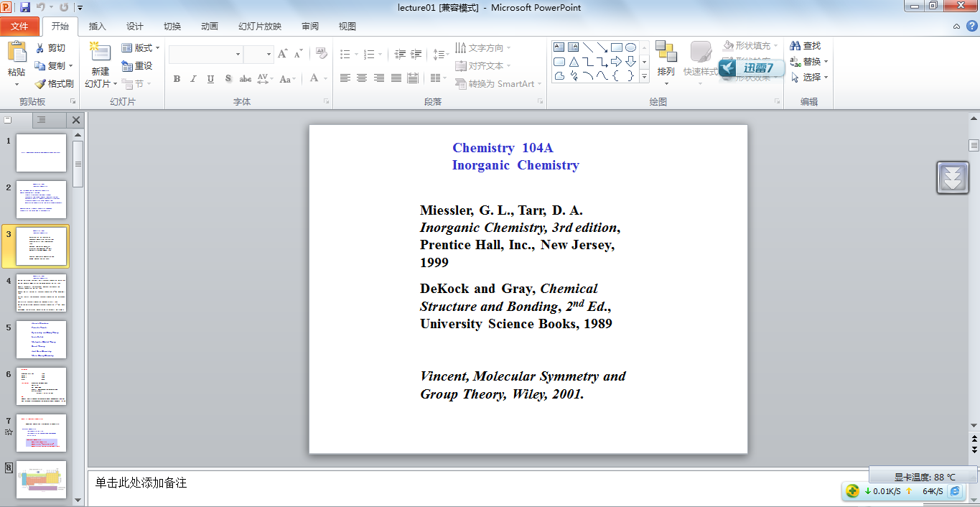The image size is (980, 507).
Task: Click scroll-down arrow of shapes gallery
Action: point(644,62)
